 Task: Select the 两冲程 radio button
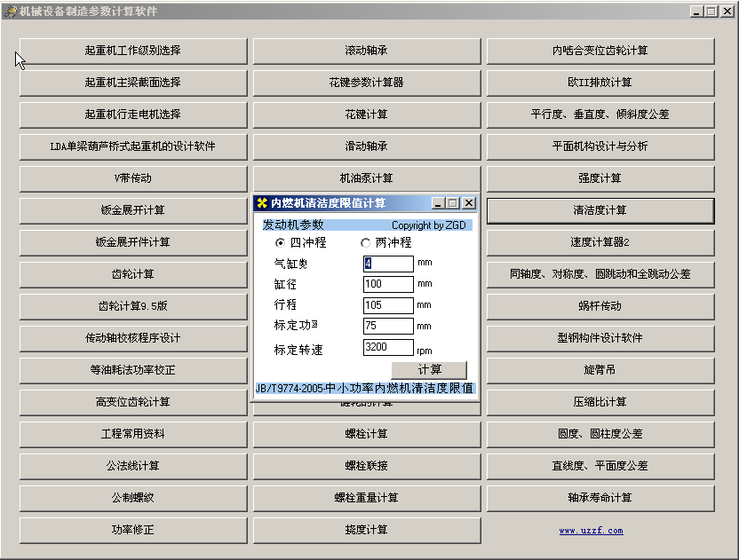pyautogui.click(x=365, y=242)
